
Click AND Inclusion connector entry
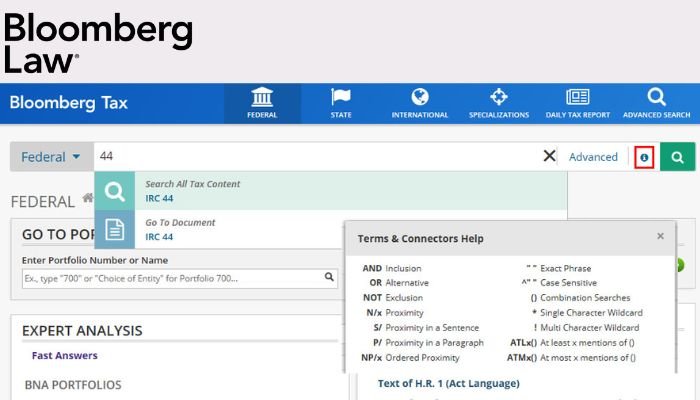pos(392,268)
